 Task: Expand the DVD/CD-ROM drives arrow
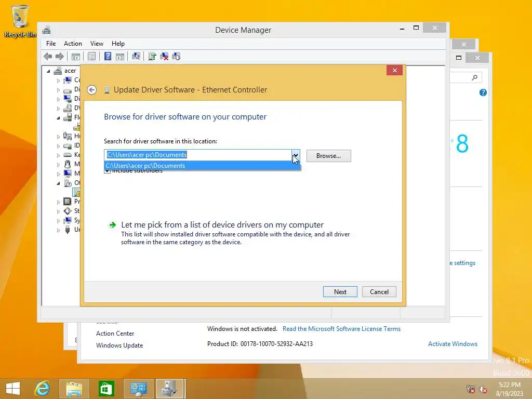(58, 109)
